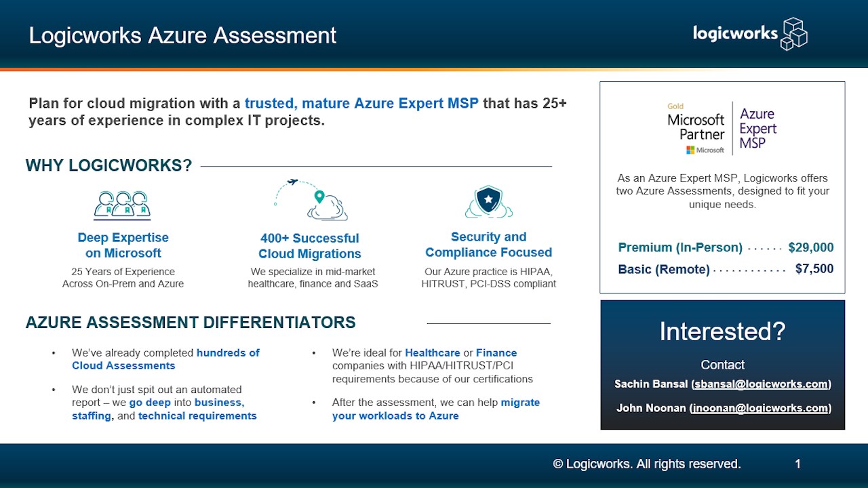Click the name Sachin Bansal

(x=651, y=384)
